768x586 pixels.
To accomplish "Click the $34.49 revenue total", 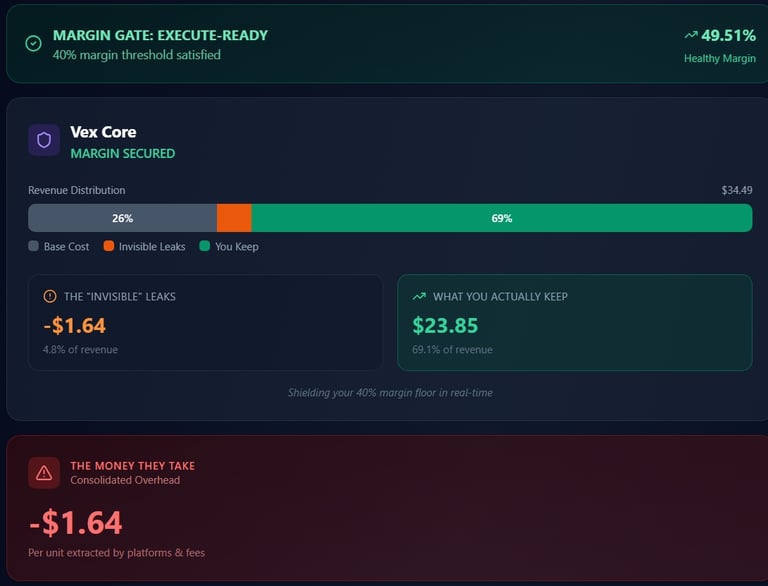I will 736,190.
